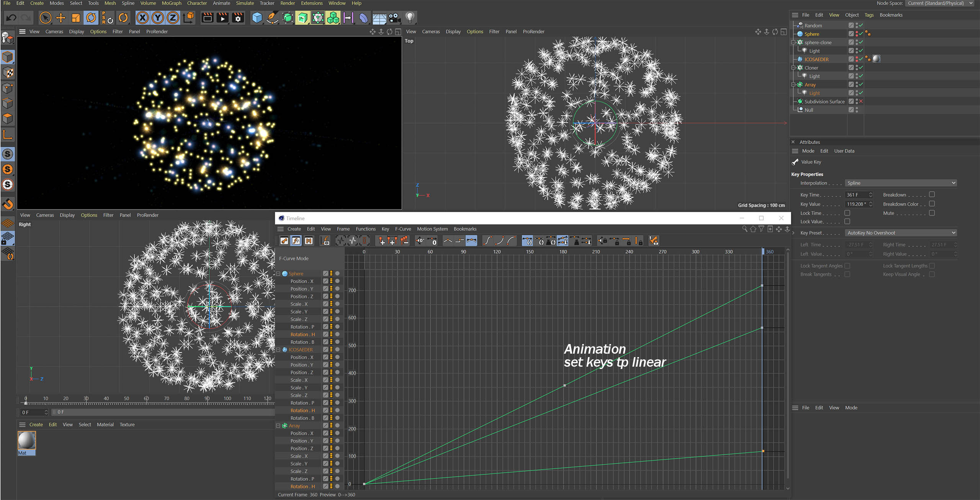Toggle the Mute checkbox in Key Properties

click(x=932, y=213)
